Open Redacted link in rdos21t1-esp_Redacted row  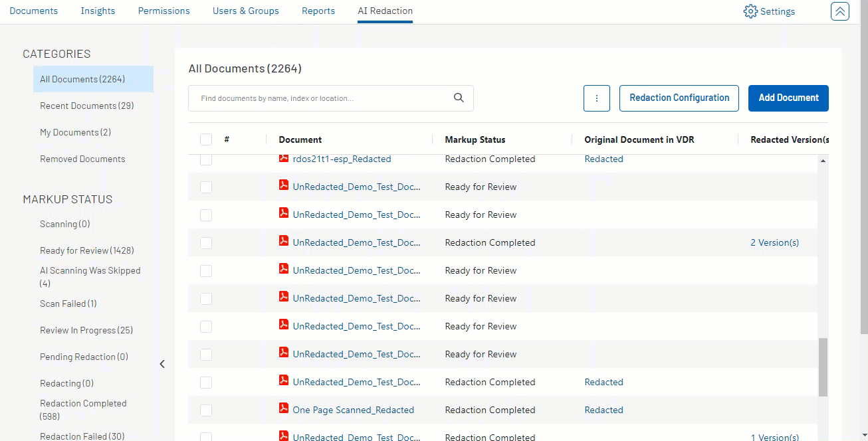tap(603, 159)
